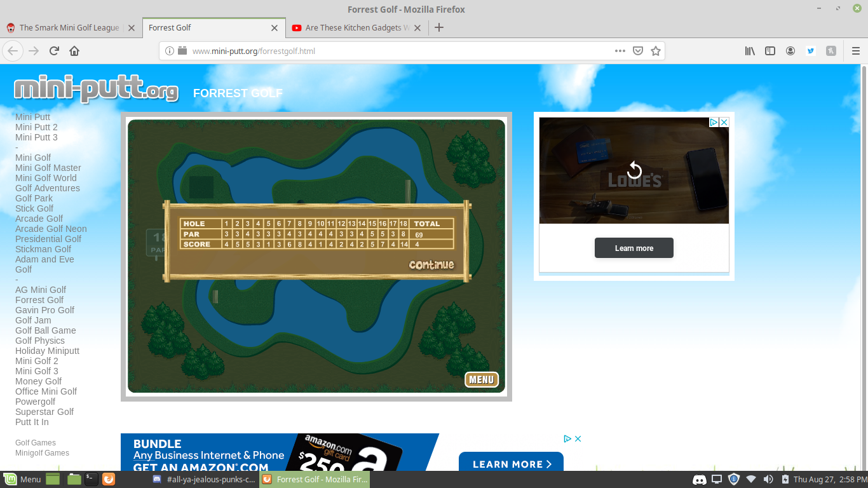Open a new browser tab
Viewport: 868px width, 488px height.
(x=438, y=27)
